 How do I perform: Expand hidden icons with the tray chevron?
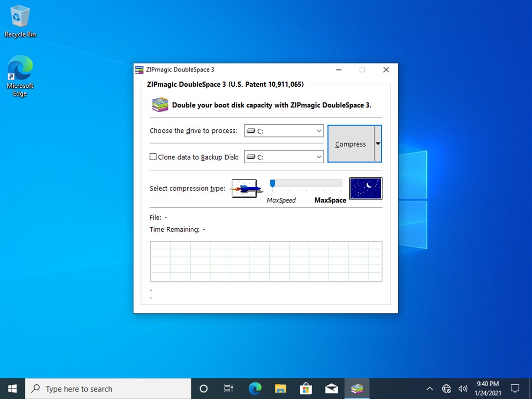point(430,388)
